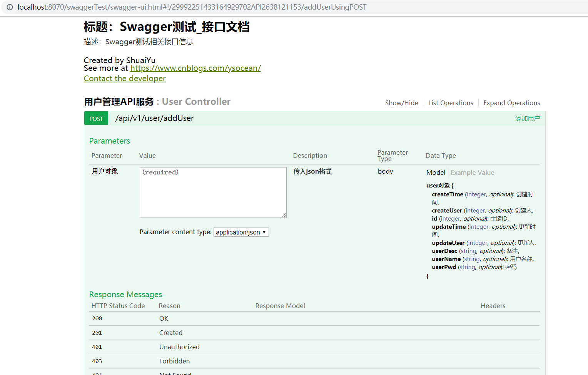
Task: Click the Forbidden reason cell
Action: pyautogui.click(x=174, y=361)
